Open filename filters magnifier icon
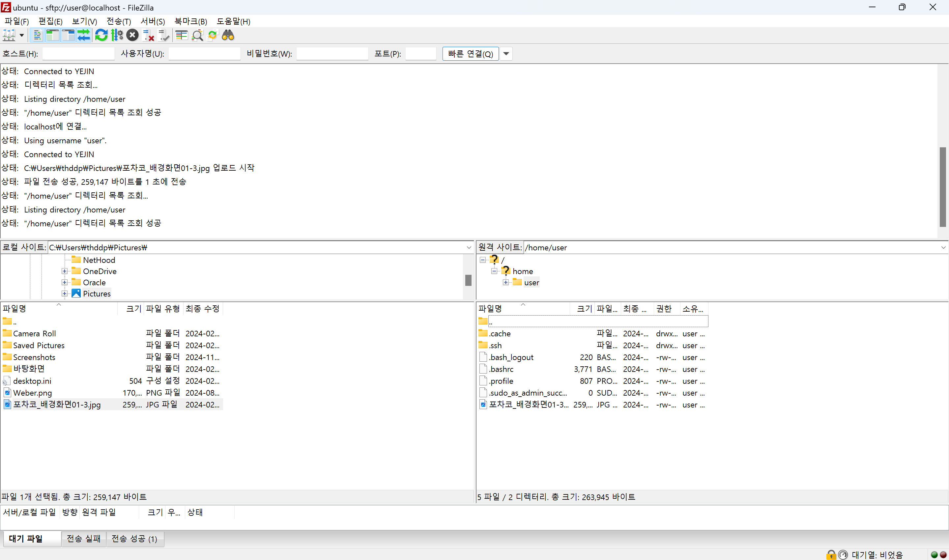Image resolution: width=949 pixels, height=560 pixels. click(x=197, y=36)
